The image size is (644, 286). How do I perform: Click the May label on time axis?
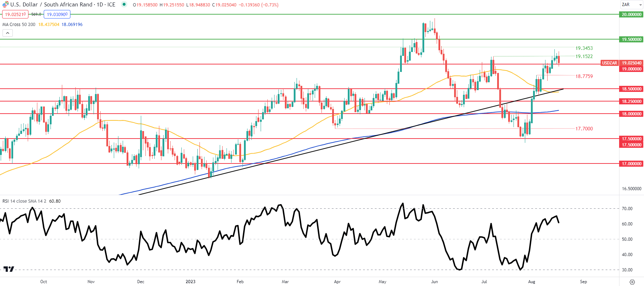(x=383, y=282)
